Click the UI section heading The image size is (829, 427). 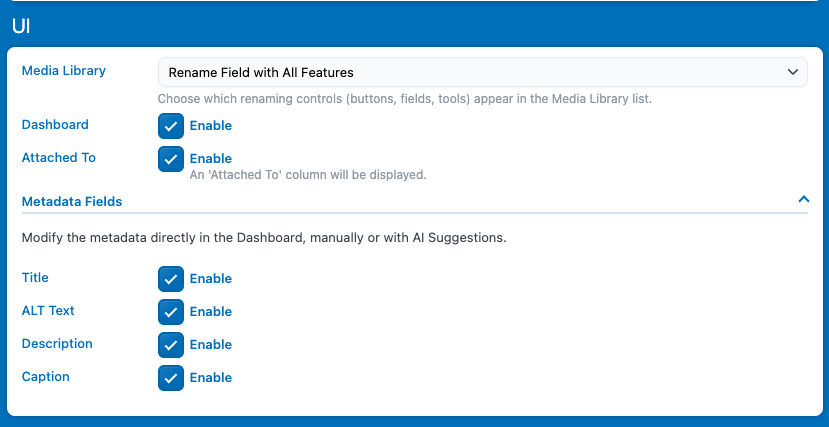(x=20, y=26)
